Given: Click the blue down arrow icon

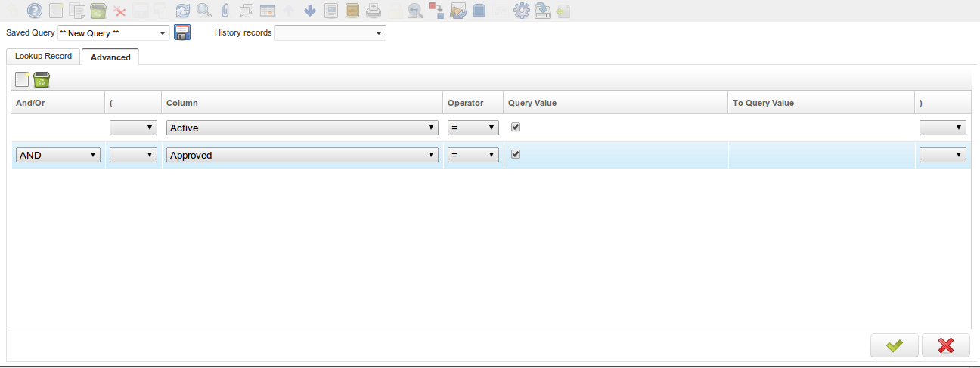Looking at the screenshot, I should point(310,11).
